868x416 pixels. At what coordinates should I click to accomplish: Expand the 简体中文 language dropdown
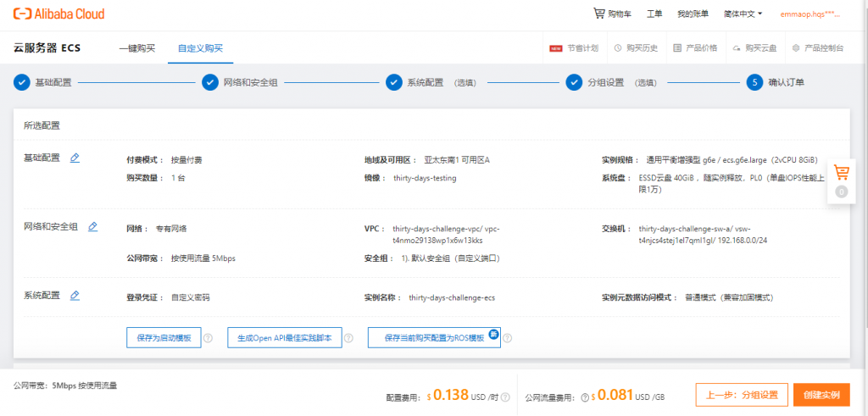tap(743, 14)
